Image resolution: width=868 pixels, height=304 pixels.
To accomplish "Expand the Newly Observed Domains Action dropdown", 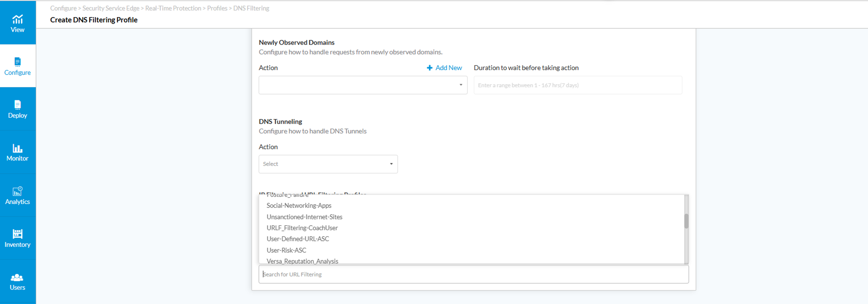I will point(363,85).
